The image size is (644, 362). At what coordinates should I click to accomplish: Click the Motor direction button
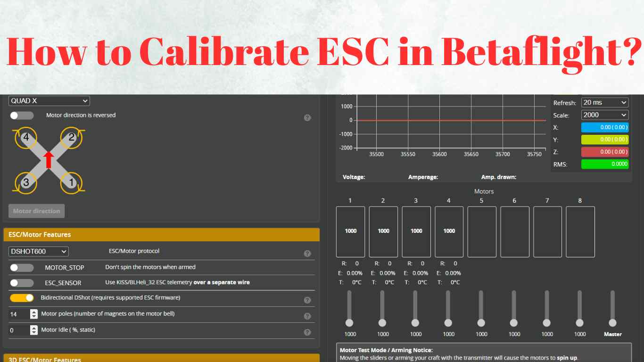coord(36,211)
